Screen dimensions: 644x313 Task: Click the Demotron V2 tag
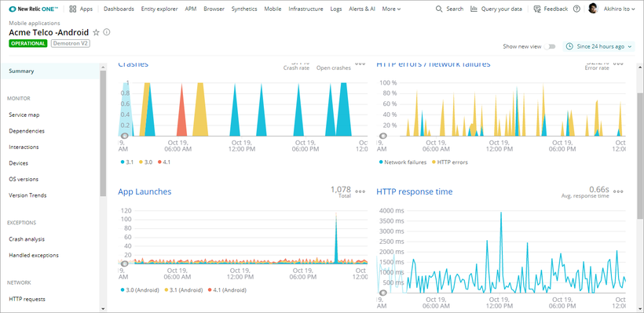(71, 43)
